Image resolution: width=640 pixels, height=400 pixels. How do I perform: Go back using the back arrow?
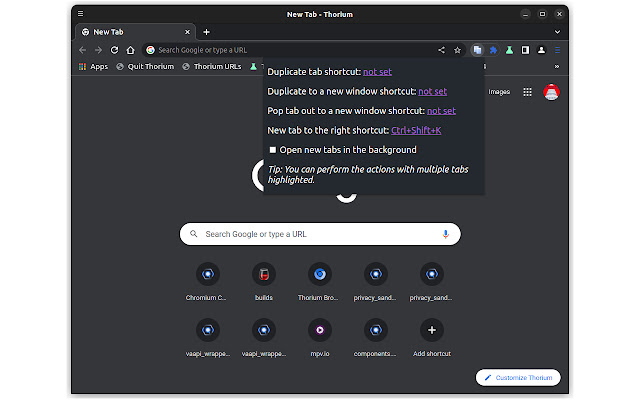(x=82, y=50)
